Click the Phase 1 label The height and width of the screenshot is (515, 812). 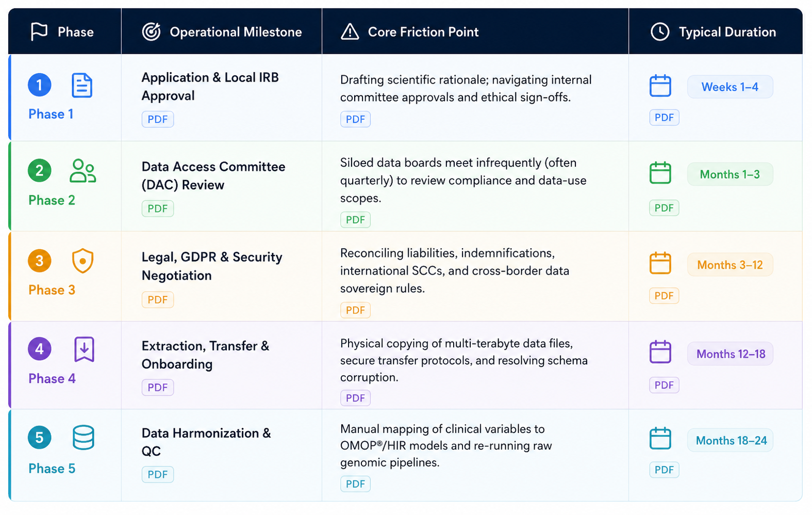pyautogui.click(x=51, y=114)
